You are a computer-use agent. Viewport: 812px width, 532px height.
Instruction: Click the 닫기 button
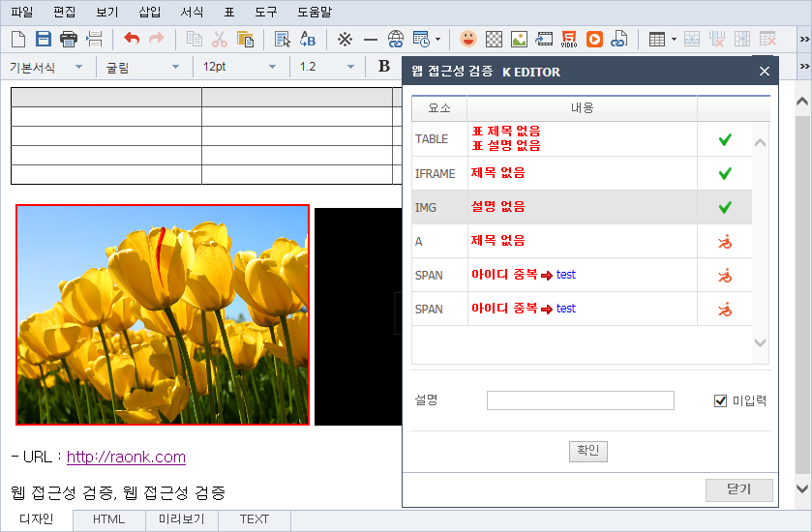[x=739, y=490]
